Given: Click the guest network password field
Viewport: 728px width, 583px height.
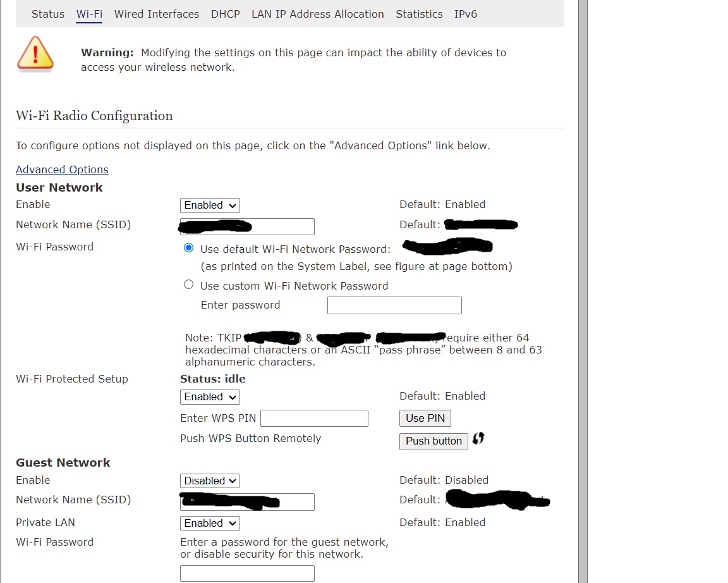Looking at the screenshot, I should pyautogui.click(x=246, y=573).
